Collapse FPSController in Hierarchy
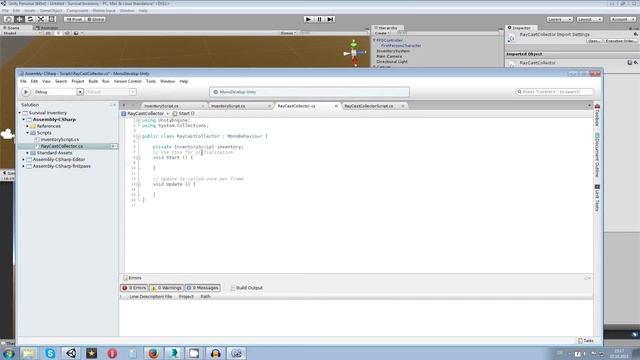640x360 pixels. (374, 40)
